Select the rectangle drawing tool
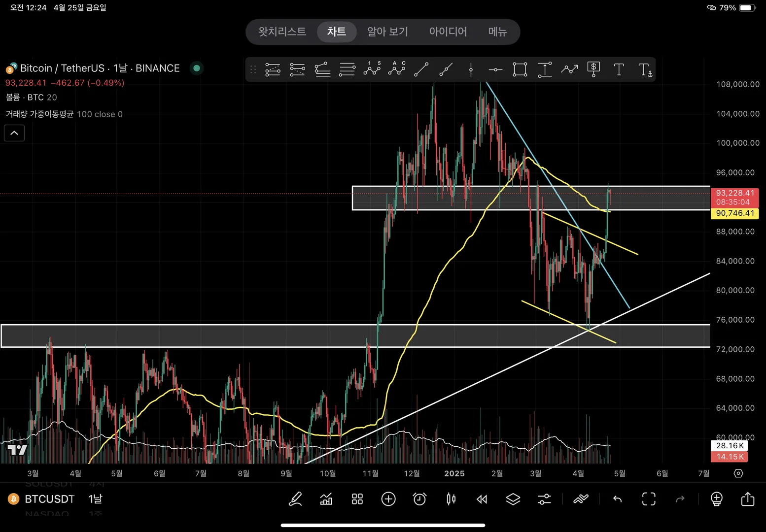The height and width of the screenshot is (532, 766). [520, 69]
